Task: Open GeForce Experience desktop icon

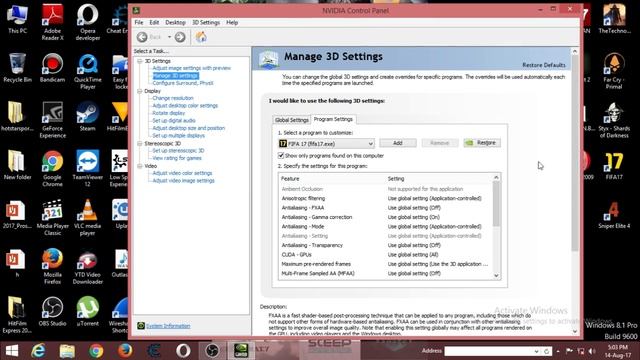Action: click(x=52, y=120)
